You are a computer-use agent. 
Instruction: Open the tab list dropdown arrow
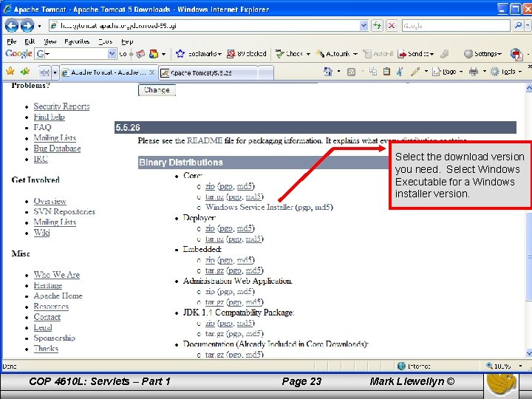click(x=55, y=72)
